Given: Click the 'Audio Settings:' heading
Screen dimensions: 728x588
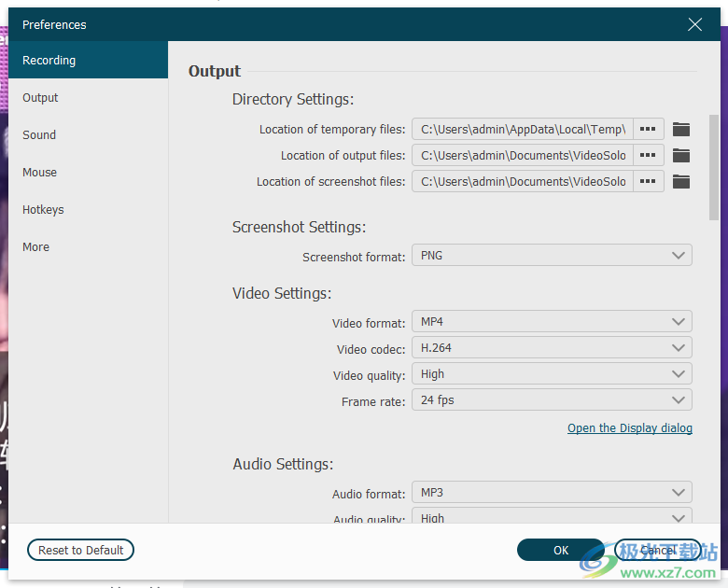Looking at the screenshot, I should pyautogui.click(x=283, y=464).
